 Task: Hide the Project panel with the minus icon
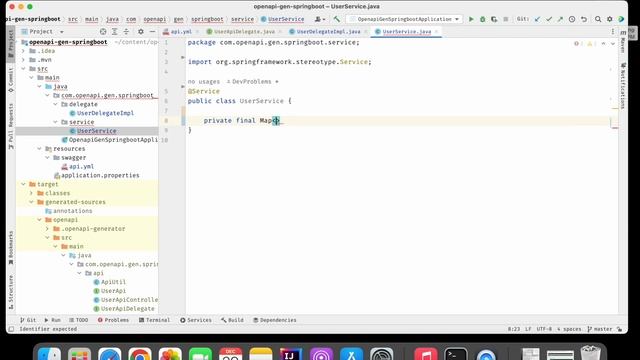[152, 31]
